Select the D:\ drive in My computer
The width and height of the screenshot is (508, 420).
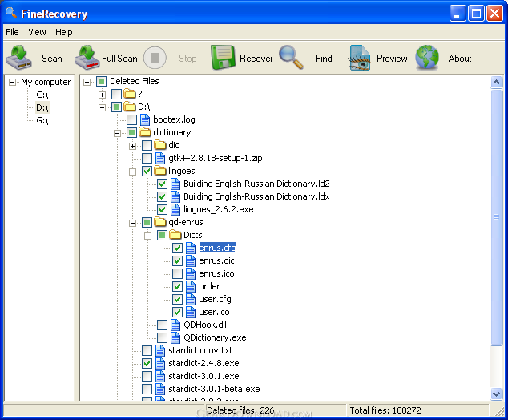pos(42,107)
